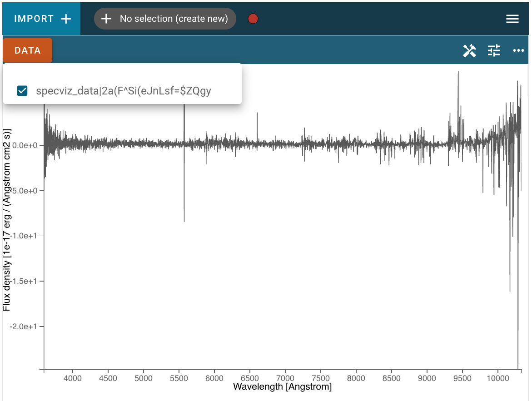The height and width of the screenshot is (401, 532).
Task: Click the red circle indicator
Action: coord(253,19)
